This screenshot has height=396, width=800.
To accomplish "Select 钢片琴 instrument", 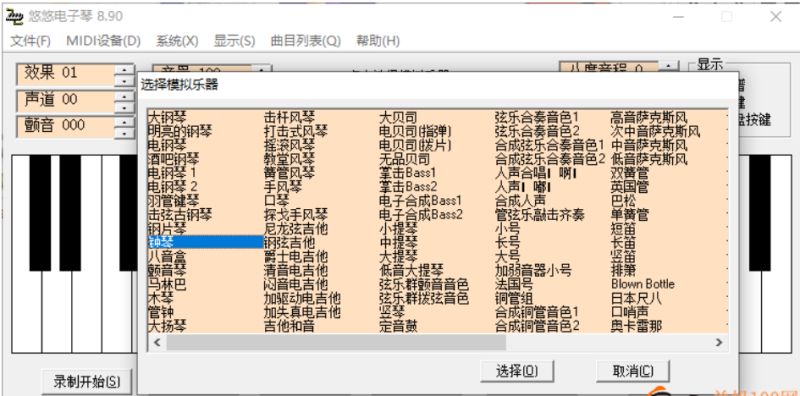I will (x=167, y=228).
